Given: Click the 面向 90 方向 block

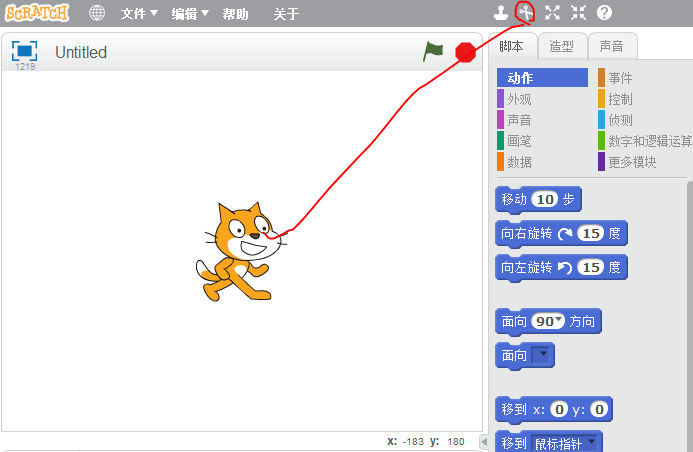Looking at the screenshot, I should pyautogui.click(x=548, y=322).
